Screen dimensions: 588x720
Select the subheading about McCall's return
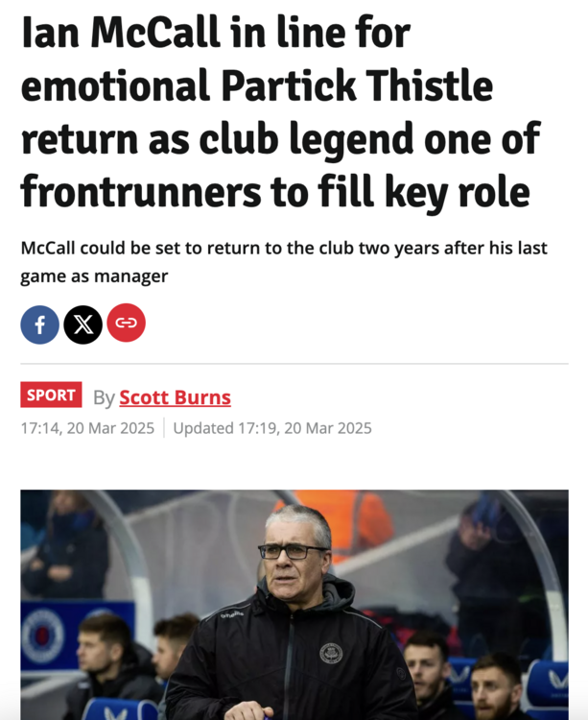coord(284,262)
